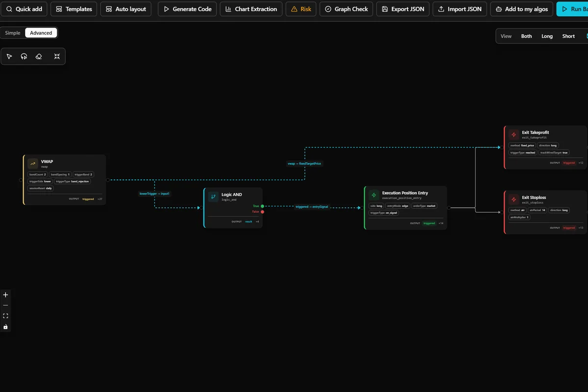
Task: Click VWAP sessionReset daily chip
Action: click(41, 188)
